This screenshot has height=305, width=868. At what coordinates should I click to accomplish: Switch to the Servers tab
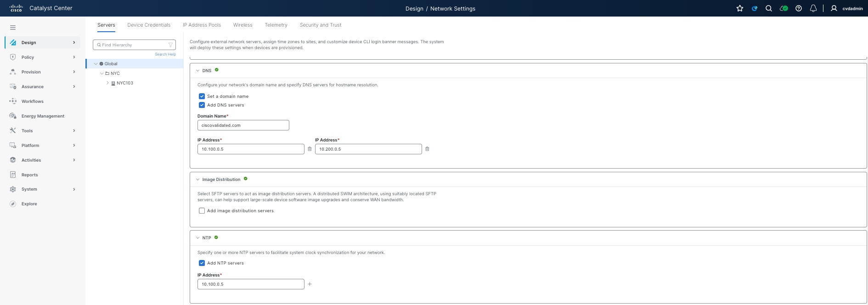point(106,25)
